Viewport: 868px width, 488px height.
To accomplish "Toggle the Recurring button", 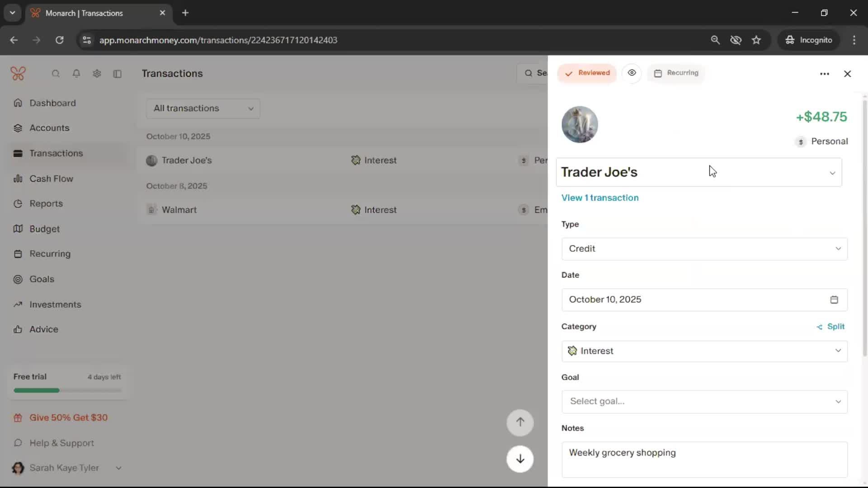I will [x=676, y=73].
